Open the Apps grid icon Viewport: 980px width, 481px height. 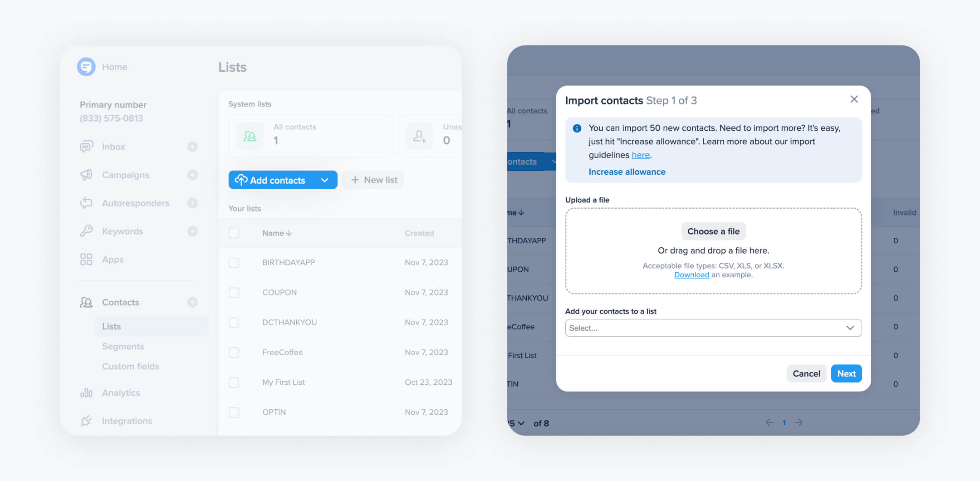coord(86,259)
